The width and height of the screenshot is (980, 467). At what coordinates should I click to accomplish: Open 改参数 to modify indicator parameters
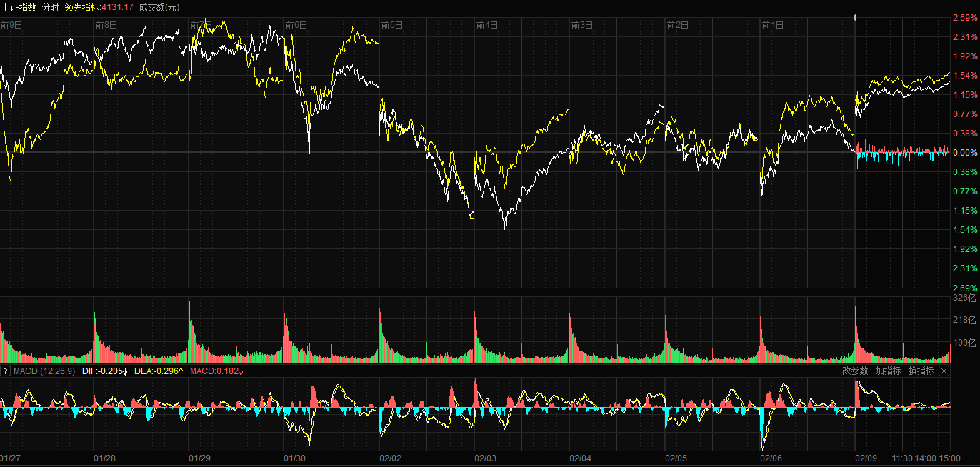click(x=854, y=371)
